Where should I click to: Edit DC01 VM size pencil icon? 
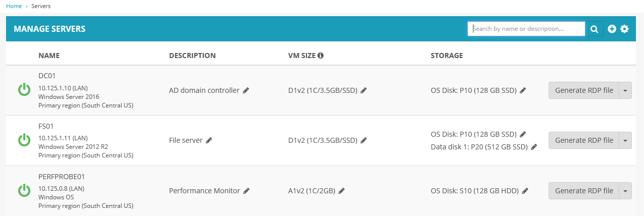point(363,90)
